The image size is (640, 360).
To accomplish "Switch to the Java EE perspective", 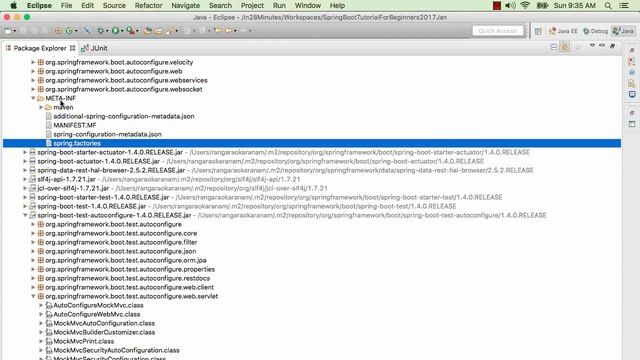I will (563, 31).
